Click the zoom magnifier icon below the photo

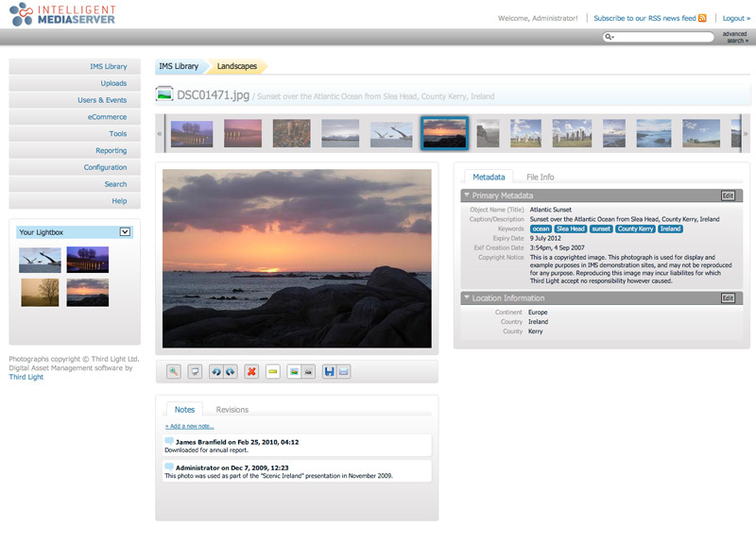174,371
